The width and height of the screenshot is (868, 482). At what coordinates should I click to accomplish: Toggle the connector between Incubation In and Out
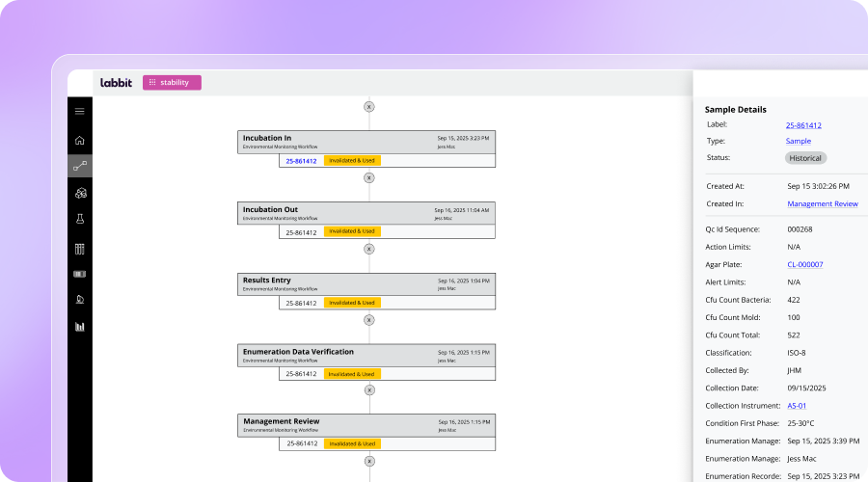point(369,177)
